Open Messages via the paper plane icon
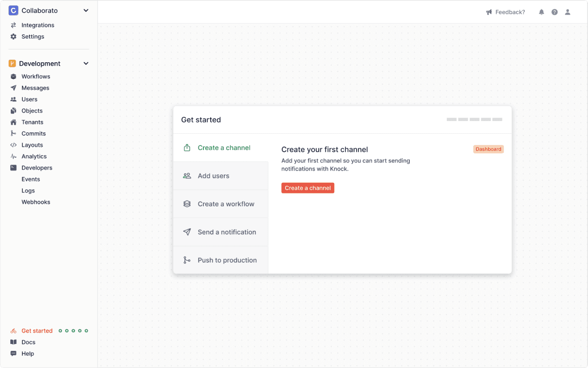588x368 pixels. coord(13,88)
